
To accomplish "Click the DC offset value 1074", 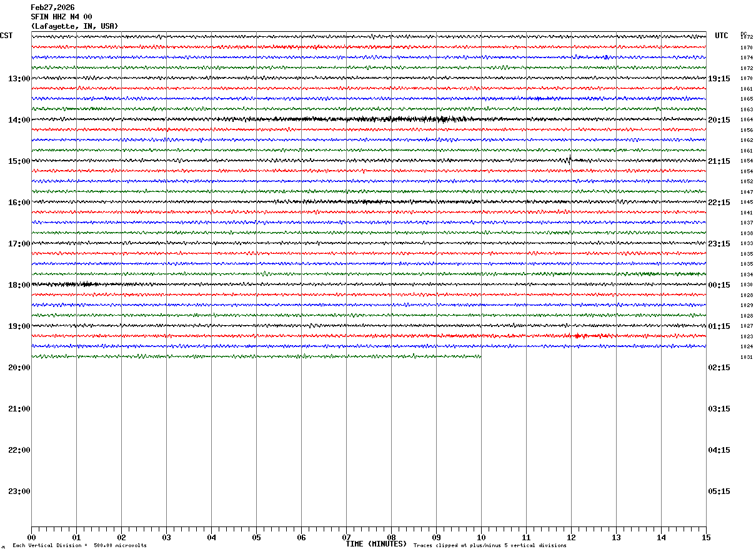I will pos(747,58).
